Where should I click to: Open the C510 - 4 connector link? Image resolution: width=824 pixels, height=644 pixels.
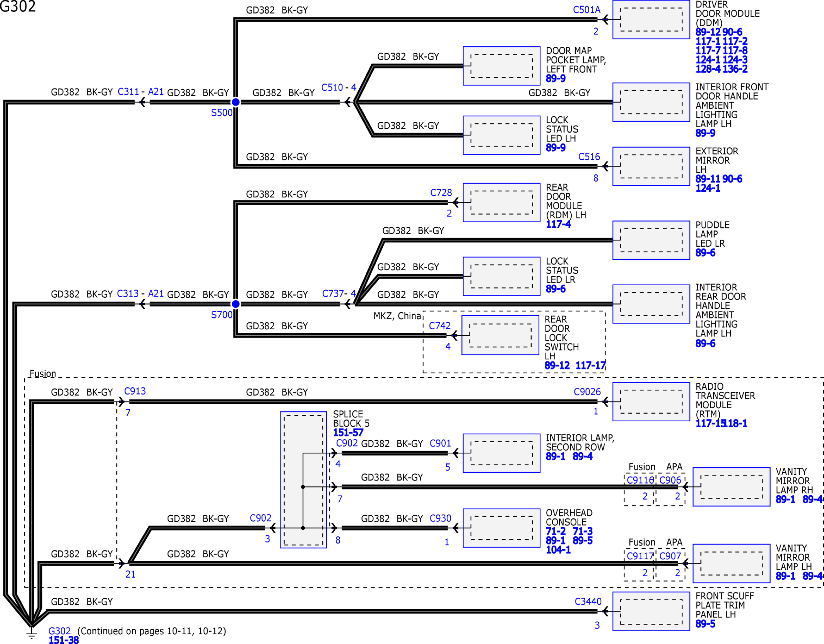[339, 88]
